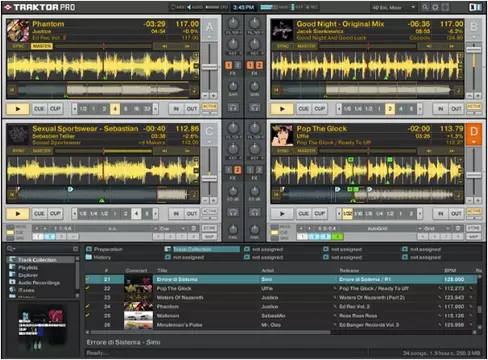Toggle headphone cue icon for Deck A channel
The width and height of the screenshot is (488, 360).
coord(233,108)
